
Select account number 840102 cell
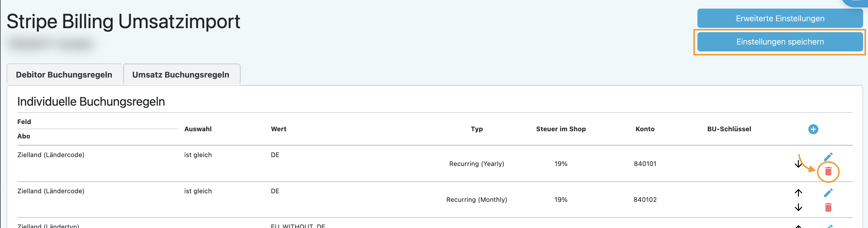point(645,200)
